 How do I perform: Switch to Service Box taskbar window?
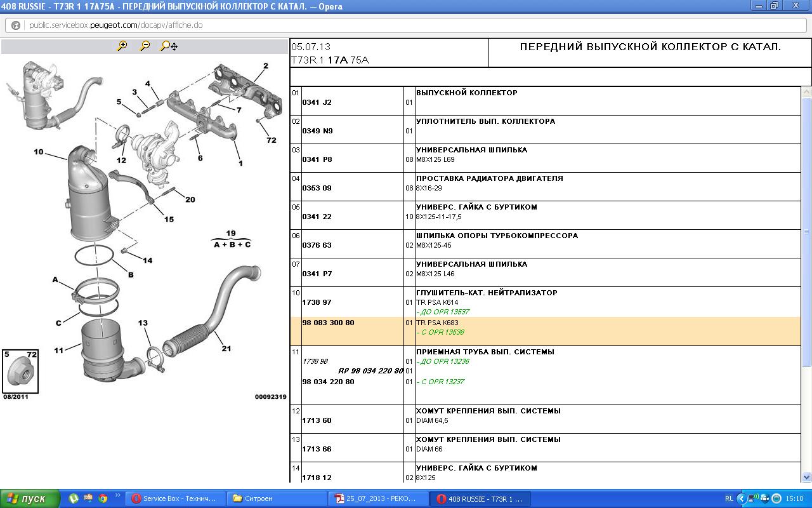click(x=174, y=498)
